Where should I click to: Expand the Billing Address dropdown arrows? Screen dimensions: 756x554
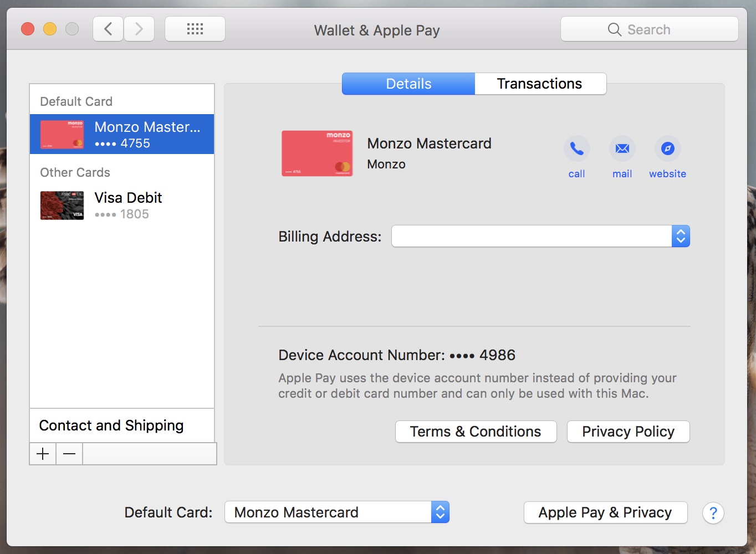click(681, 236)
